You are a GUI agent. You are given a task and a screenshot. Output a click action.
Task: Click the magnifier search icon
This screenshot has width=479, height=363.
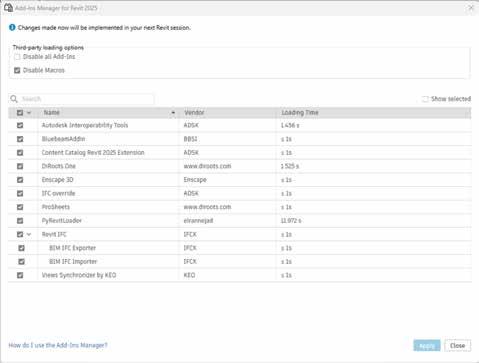pyautogui.click(x=14, y=99)
